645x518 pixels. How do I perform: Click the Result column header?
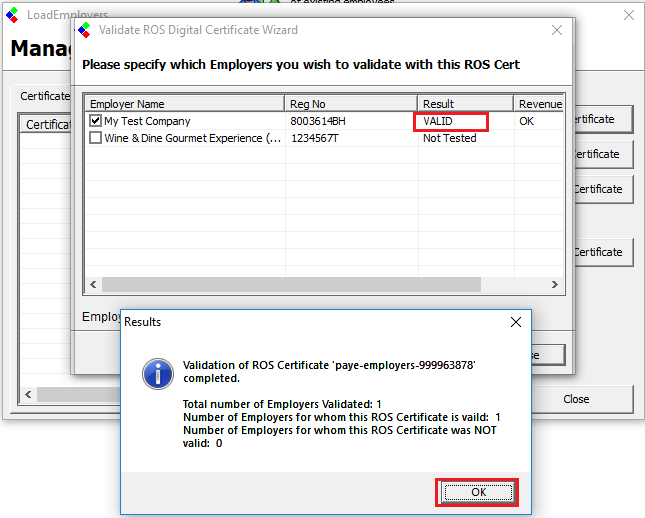point(465,104)
